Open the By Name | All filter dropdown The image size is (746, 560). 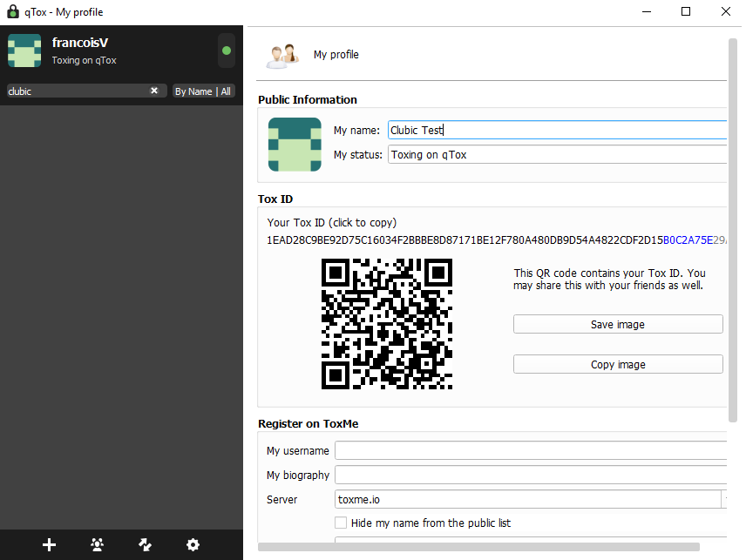(x=203, y=91)
